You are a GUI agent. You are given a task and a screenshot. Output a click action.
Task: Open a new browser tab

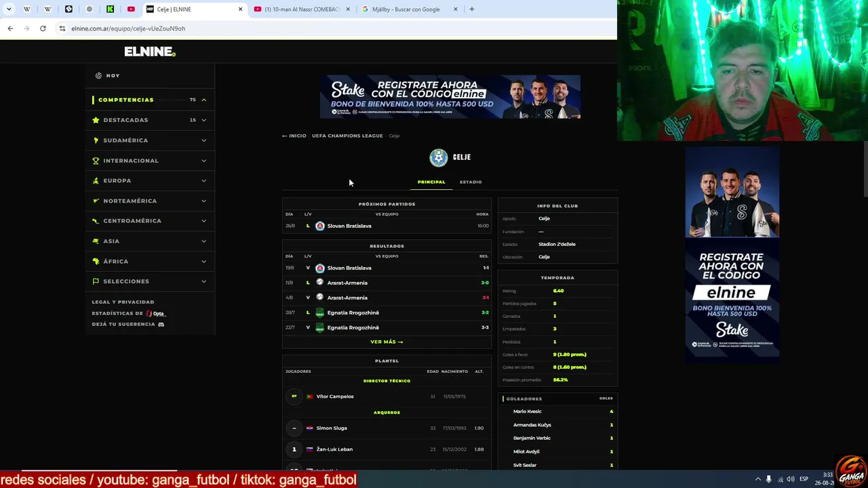[472, 9]
